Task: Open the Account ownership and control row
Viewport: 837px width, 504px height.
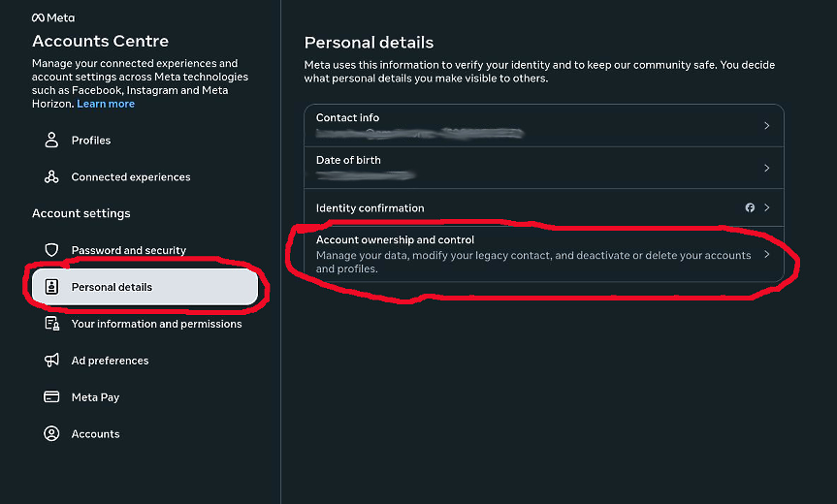Action: click(x=544, y=254)
